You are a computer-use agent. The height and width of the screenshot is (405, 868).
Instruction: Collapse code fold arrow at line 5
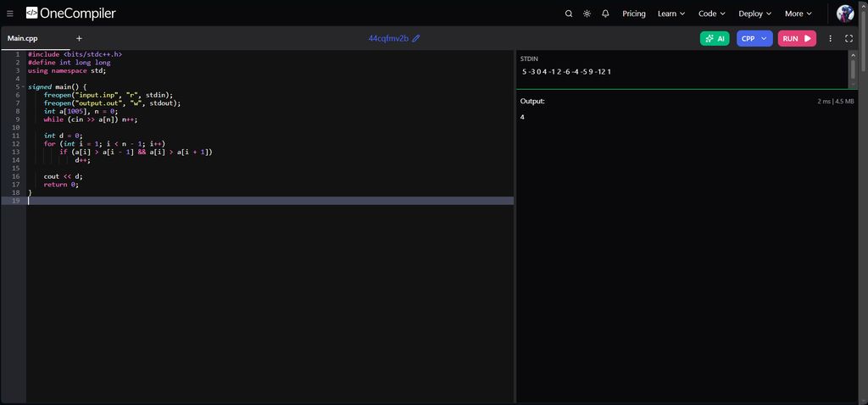pyautogui.click(x=22, y=87)
